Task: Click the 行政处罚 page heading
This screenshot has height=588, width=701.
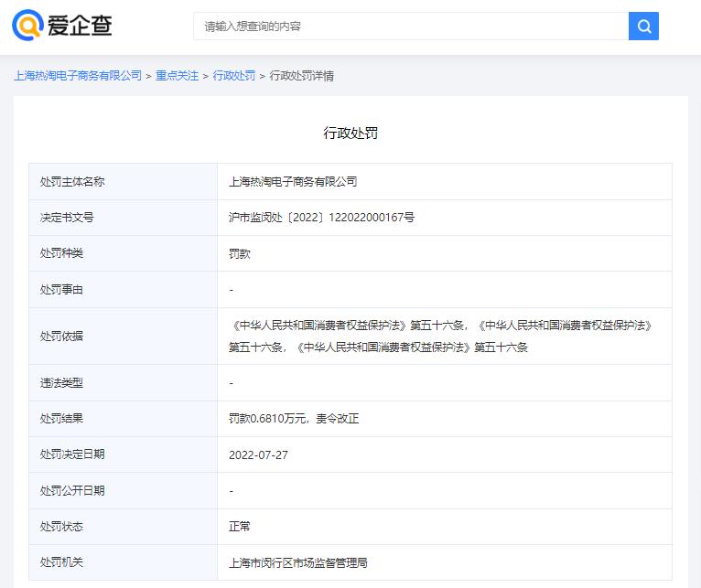Action: click(350, 133)
